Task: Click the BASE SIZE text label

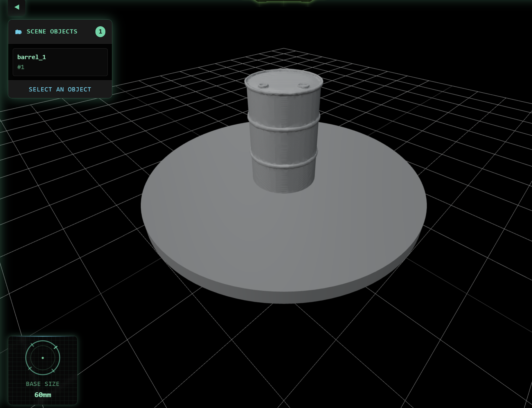Action: pos(42,384)
